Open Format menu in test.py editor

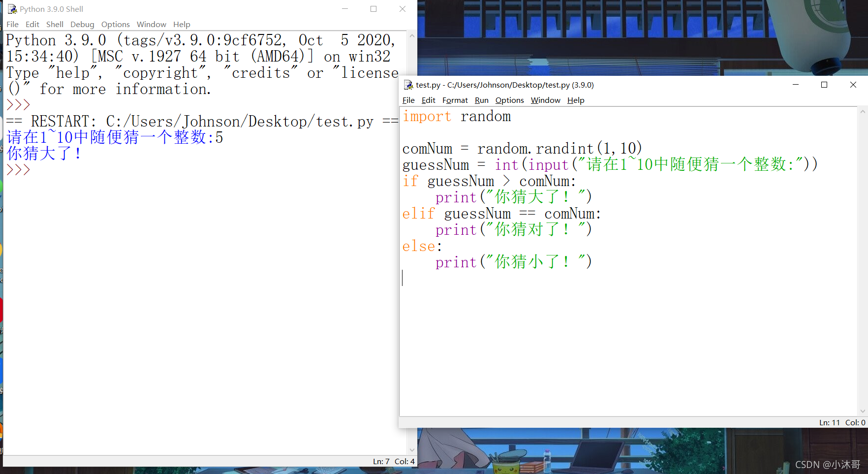click(455, 100)
